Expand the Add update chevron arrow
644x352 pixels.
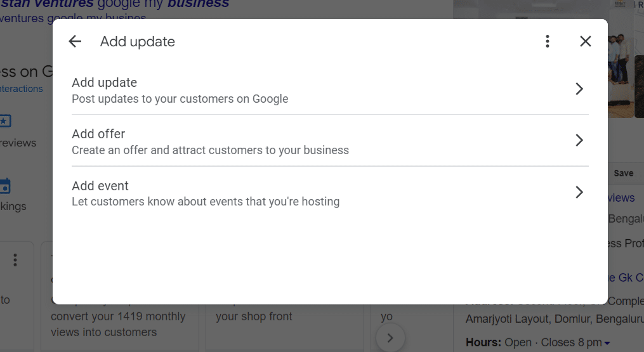coord(579,89)
